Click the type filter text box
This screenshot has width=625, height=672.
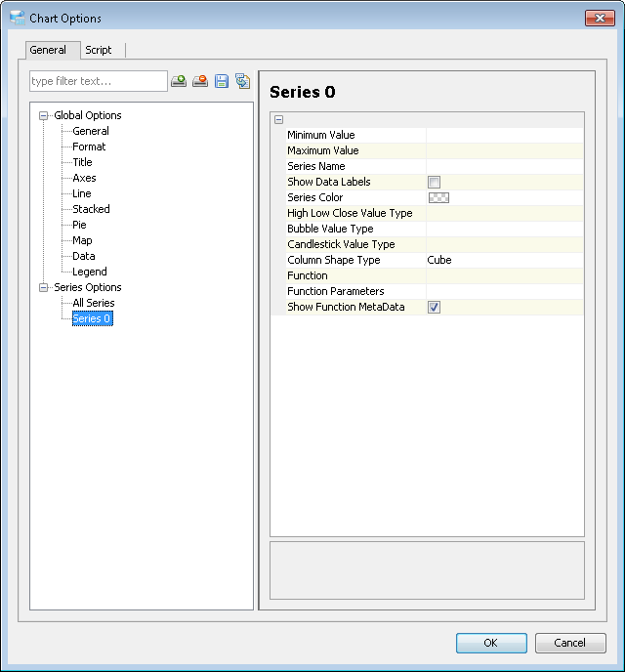tap(99, 81)
